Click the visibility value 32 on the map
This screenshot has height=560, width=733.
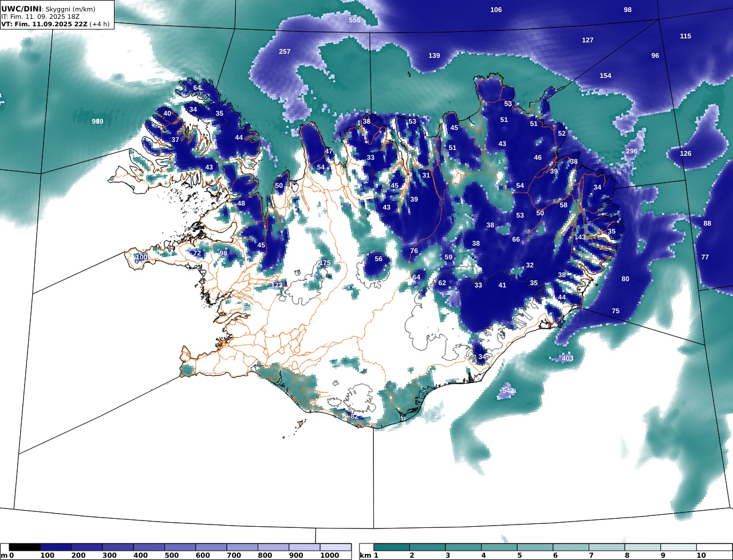(x=530, y=265)
